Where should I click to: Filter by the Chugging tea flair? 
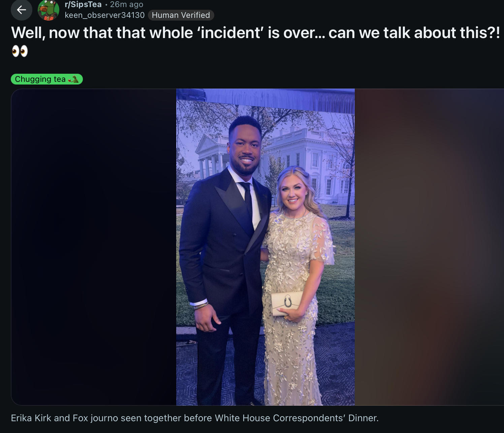(47, 79)
